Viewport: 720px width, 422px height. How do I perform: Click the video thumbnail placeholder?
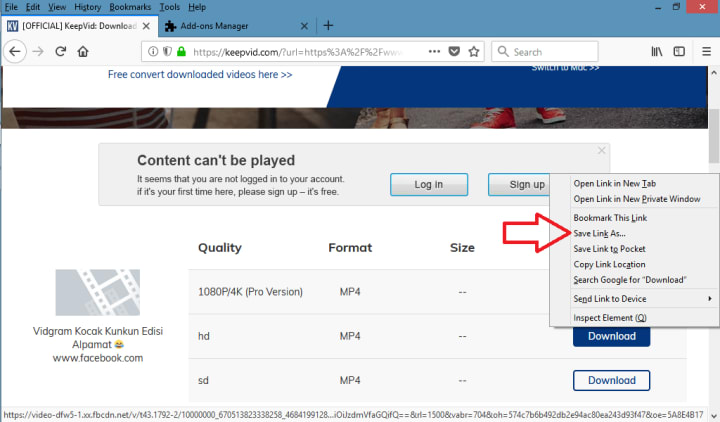click(x=98, y=292)
